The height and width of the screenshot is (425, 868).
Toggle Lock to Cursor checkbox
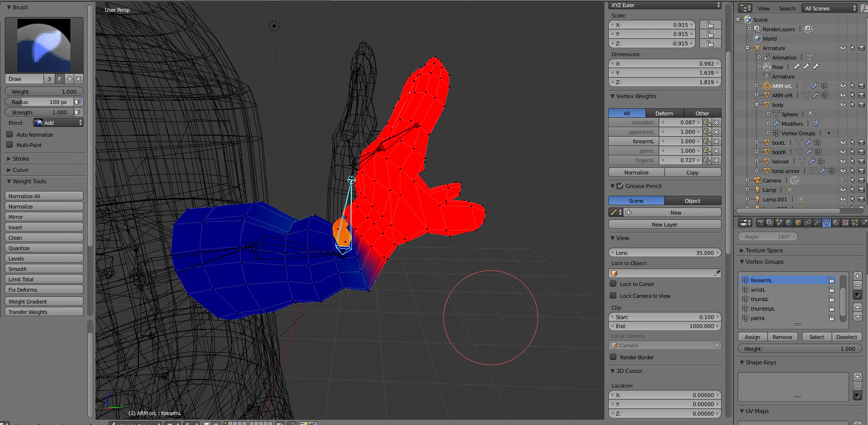pyautogui.click(x=613, y=284)
